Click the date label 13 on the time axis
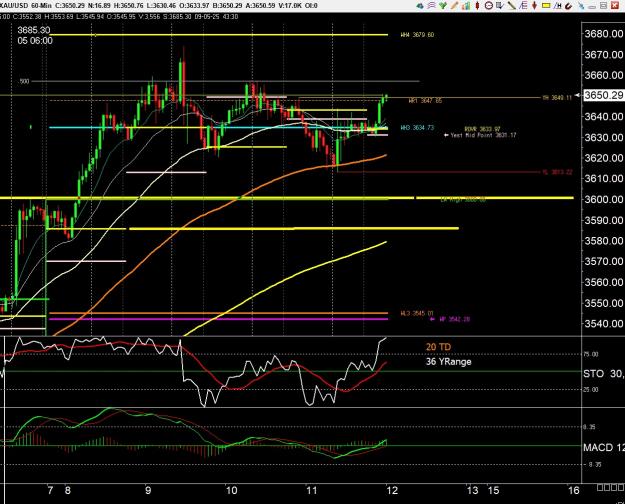Screen dimensions: 625x504 coord(472,490)
